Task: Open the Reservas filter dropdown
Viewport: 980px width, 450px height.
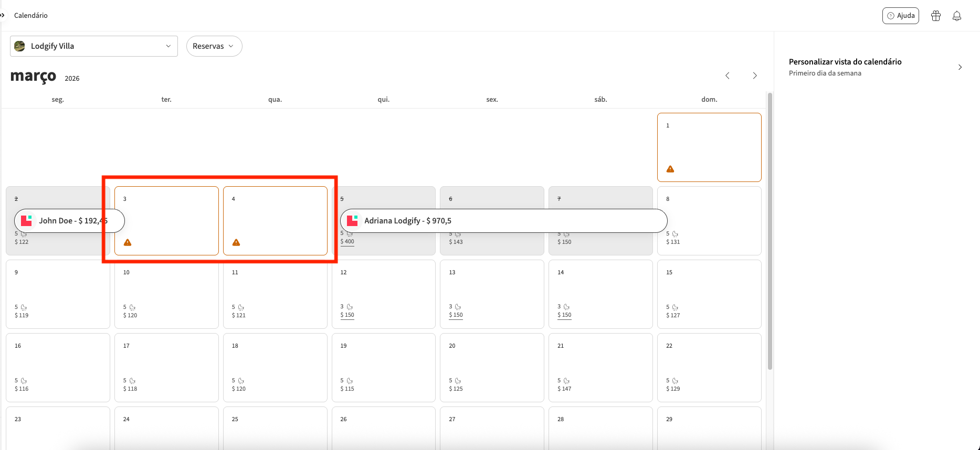Action: click(214, 46)
